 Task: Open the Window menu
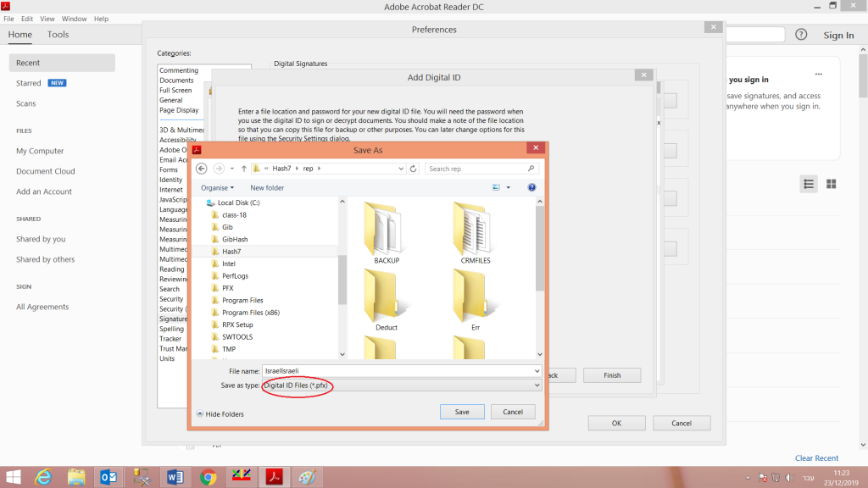[x=75, y=19]
